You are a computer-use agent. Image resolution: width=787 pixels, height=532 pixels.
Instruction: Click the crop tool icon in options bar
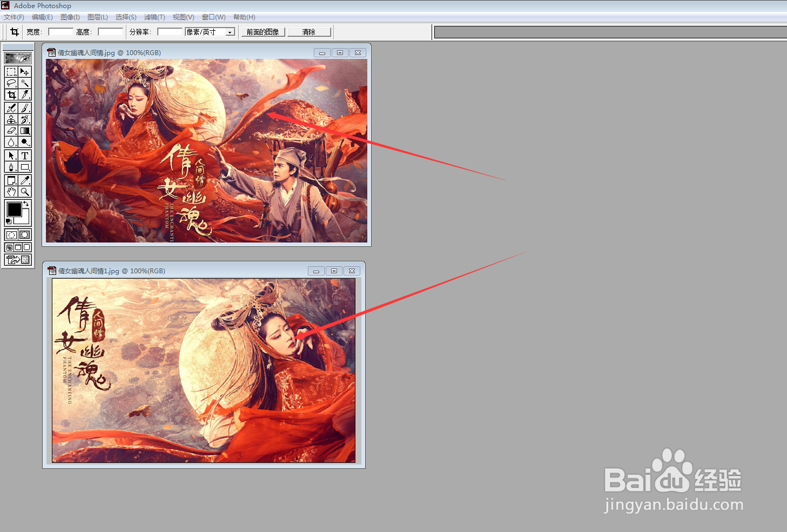(x=15, y=32)
